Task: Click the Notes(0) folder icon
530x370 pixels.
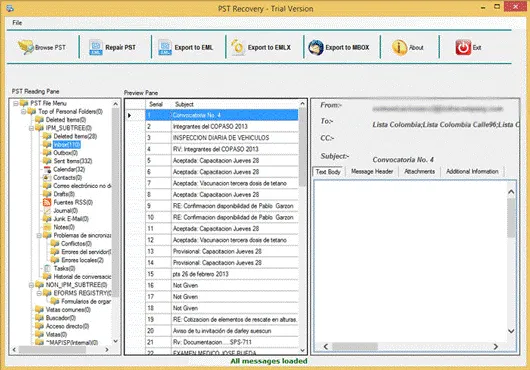Action: pyautogui.click(x=47, y=227)
